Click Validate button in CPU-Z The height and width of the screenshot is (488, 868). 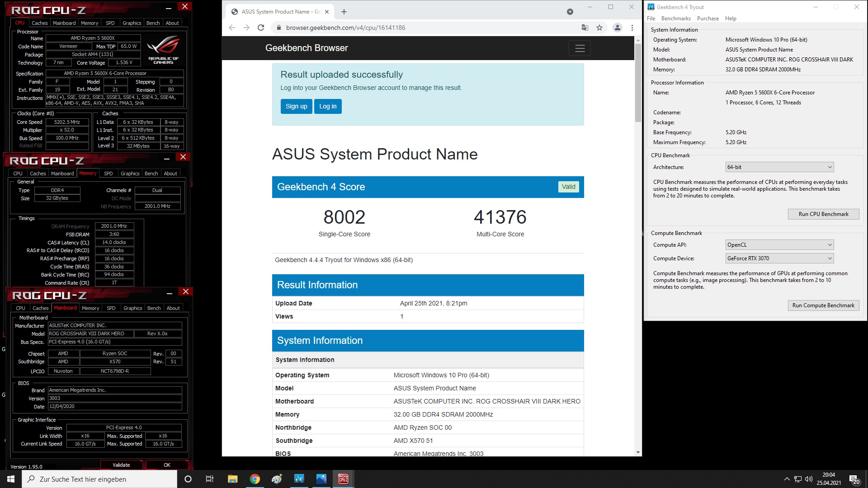coord(121,465)
